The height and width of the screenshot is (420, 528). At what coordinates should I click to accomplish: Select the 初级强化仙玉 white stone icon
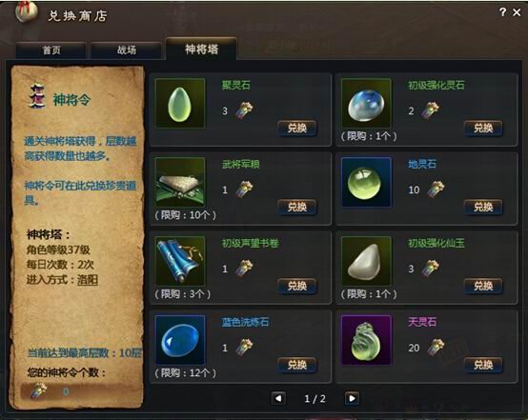(366, 261)
